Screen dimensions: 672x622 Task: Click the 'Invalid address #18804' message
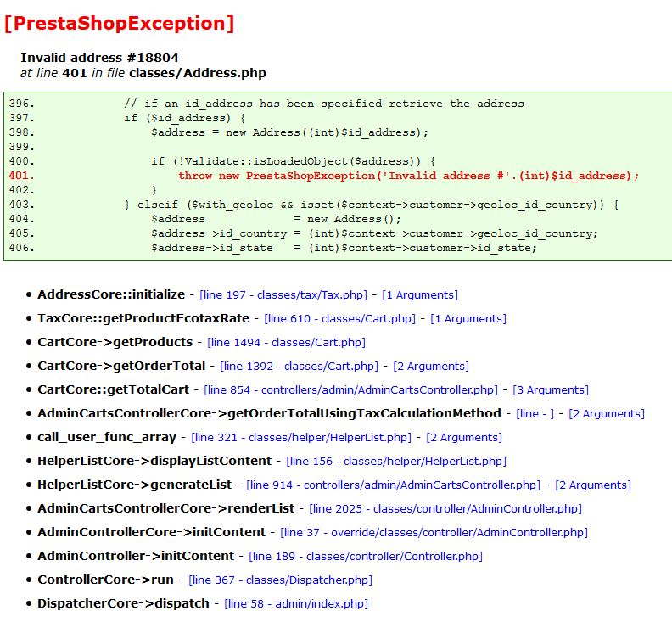coord(99,58)
